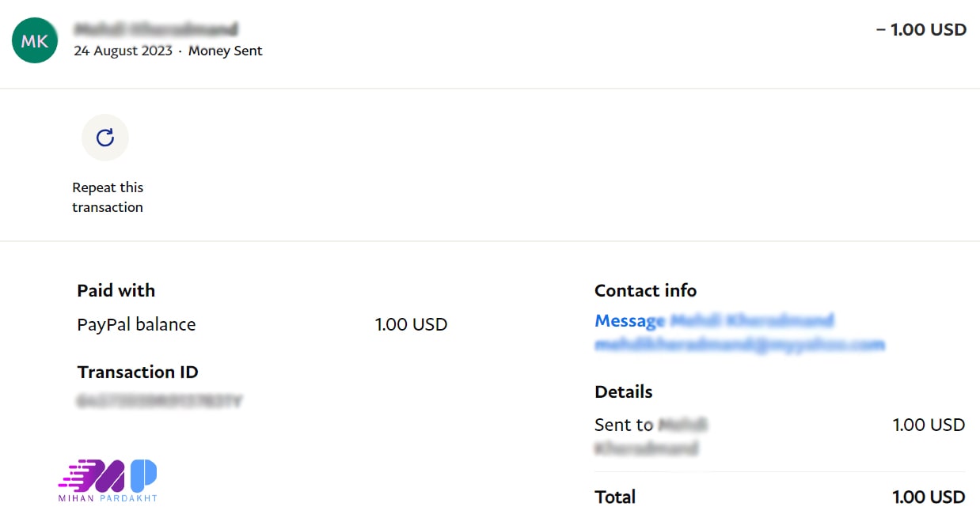Click the 1.00 USD PayPal balance amount
Screen dimensions: 980x518
click(x=411, y=324)
